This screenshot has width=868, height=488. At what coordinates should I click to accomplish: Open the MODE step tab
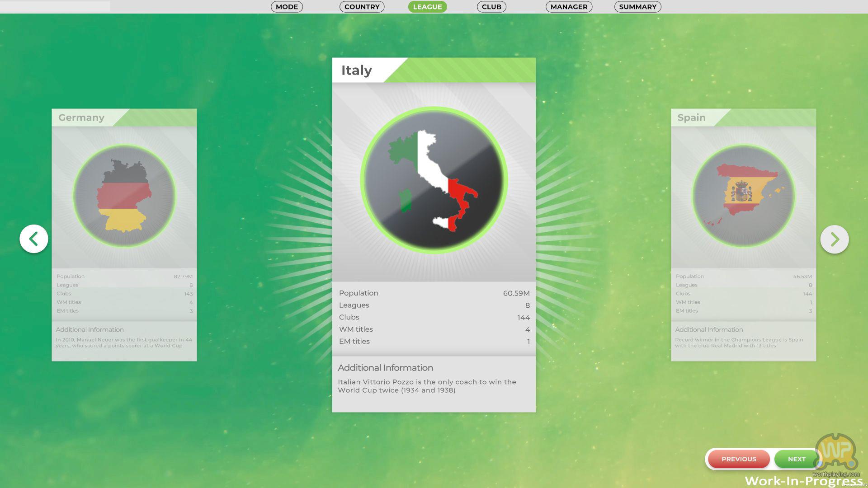click(x=287, y=7)
